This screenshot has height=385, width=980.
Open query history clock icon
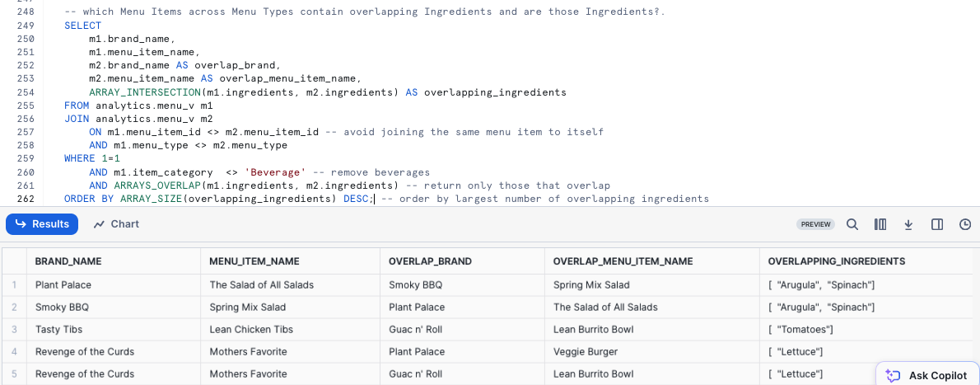pos(965,224)
